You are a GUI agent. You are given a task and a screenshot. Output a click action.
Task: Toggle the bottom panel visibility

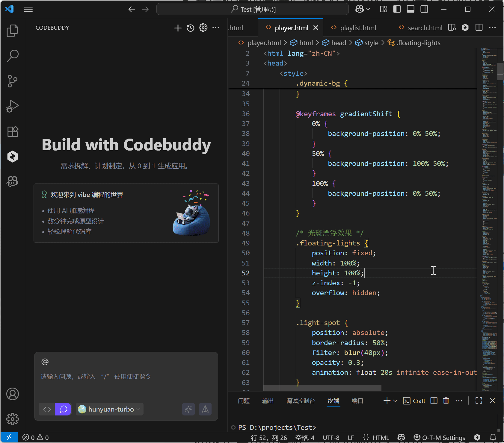[411, 9]
